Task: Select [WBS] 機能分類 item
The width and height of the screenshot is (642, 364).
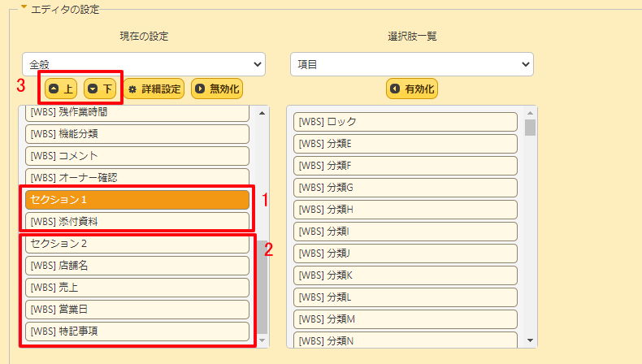Action: tap(137, 134)
